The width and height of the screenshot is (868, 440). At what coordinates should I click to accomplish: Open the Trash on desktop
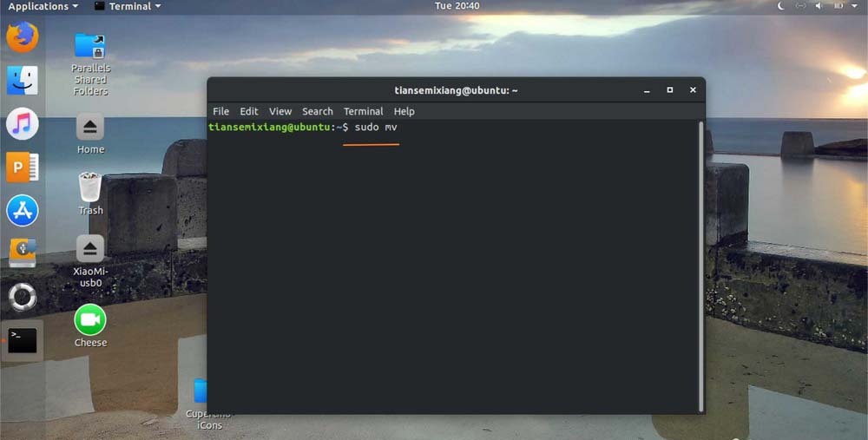pos(90,187)
